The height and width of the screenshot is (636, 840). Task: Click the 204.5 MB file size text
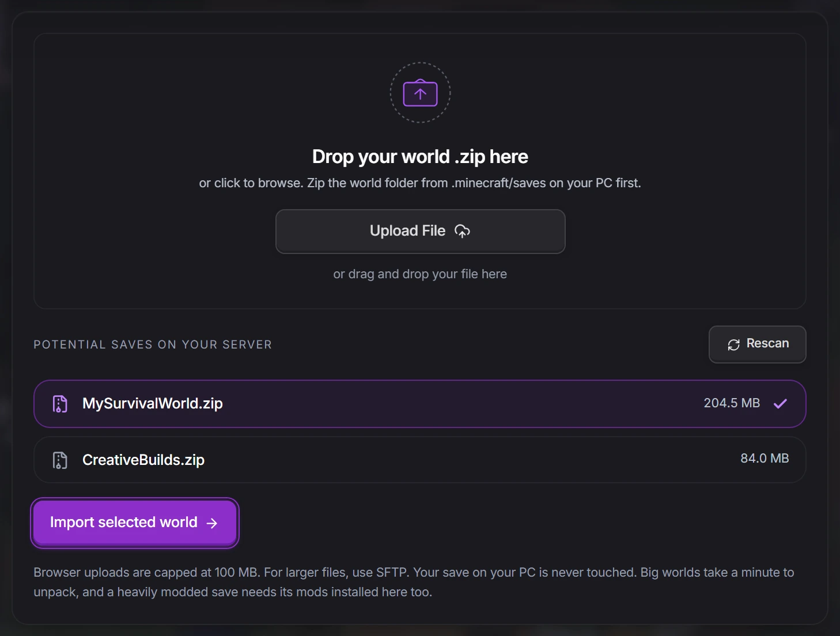[x=732, y=403]
